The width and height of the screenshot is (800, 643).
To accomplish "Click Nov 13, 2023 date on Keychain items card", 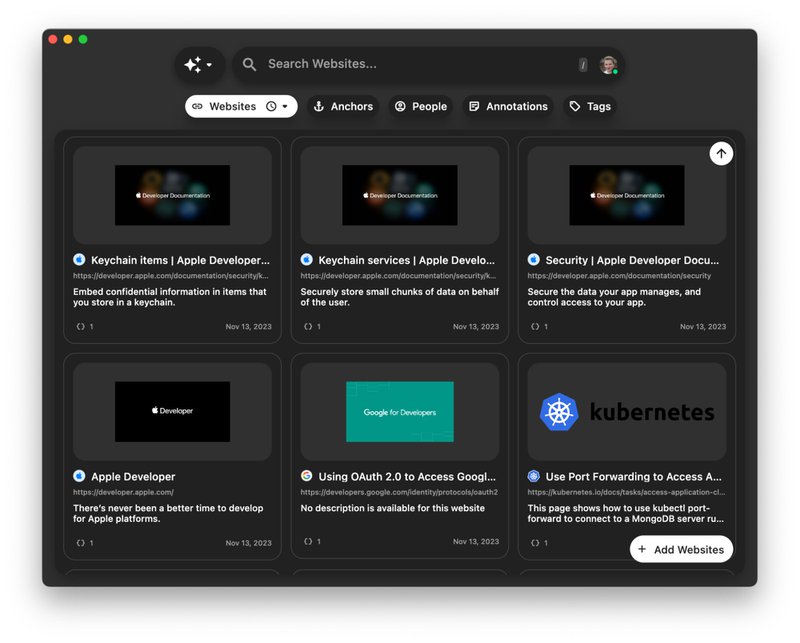I will point(248,327).
